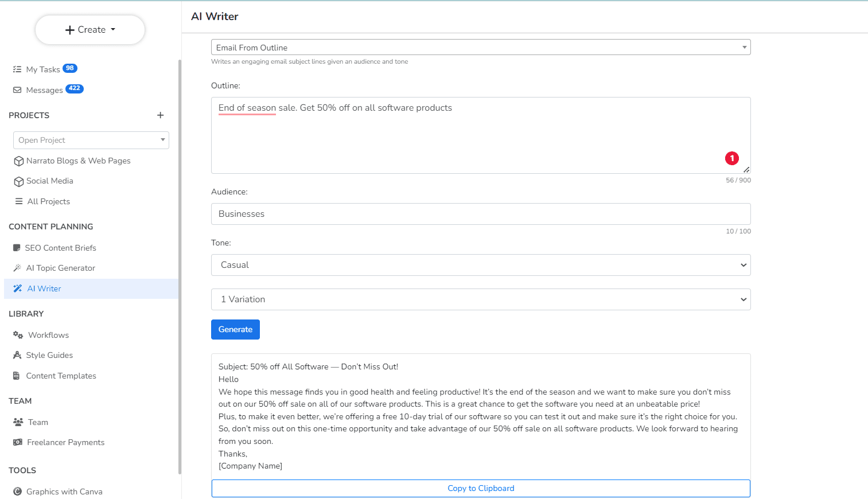This screenshot has width=868, height=499.
Task: Open Messages
Action: click(44, 90)
